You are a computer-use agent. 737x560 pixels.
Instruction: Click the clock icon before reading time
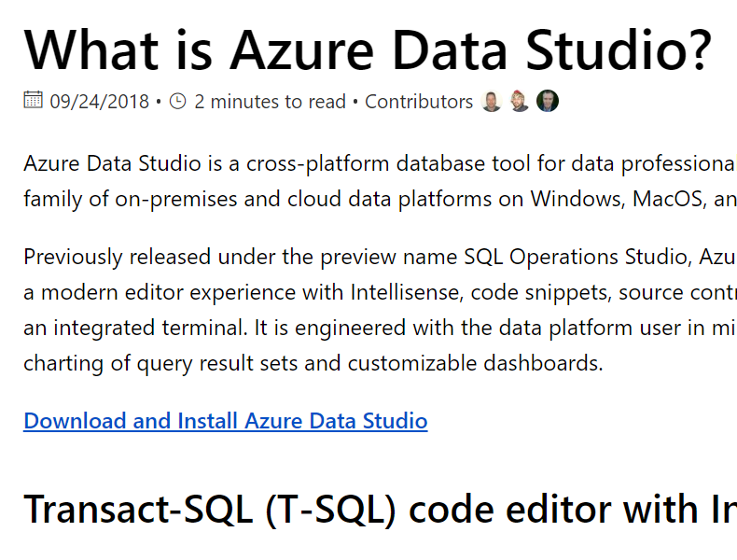(x=178, y=101)
